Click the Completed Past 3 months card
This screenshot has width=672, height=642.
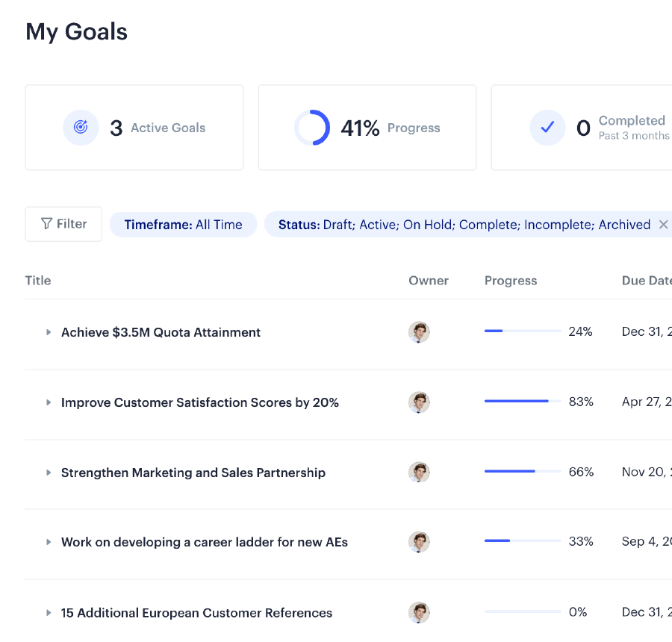tap(582, 128)
